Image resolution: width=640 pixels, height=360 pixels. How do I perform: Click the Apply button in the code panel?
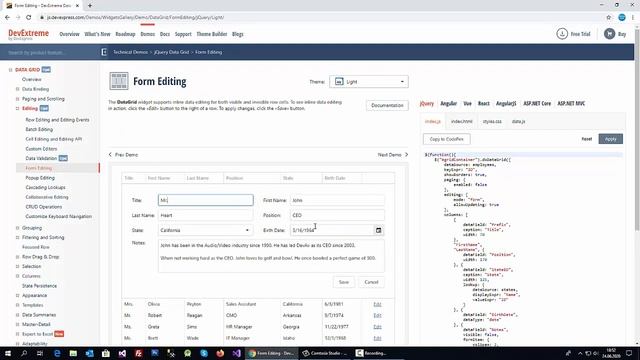coord(611,139)
